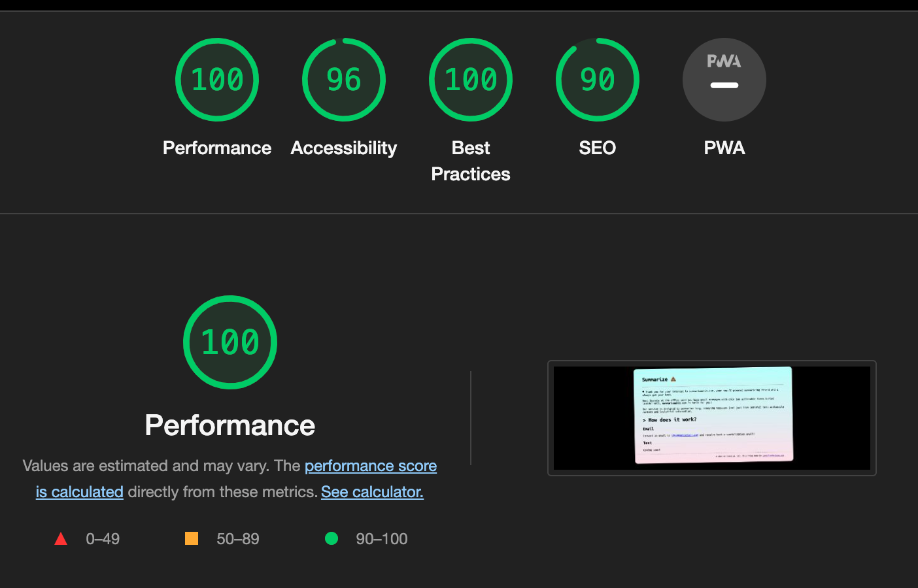The width and height of the screenshot is (918, 588).
Task: Go to Best Practices category label
Action: pyautogui.click(x=471, y=161)
